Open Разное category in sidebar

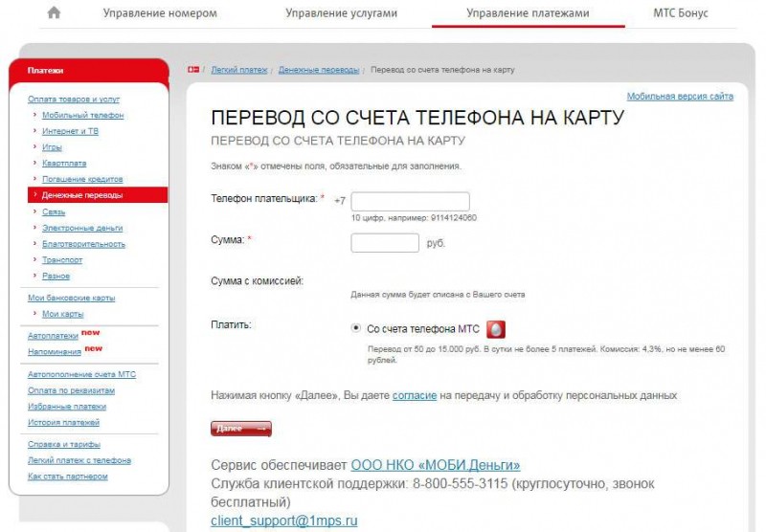pyautogui.click(x=56, y=277)
